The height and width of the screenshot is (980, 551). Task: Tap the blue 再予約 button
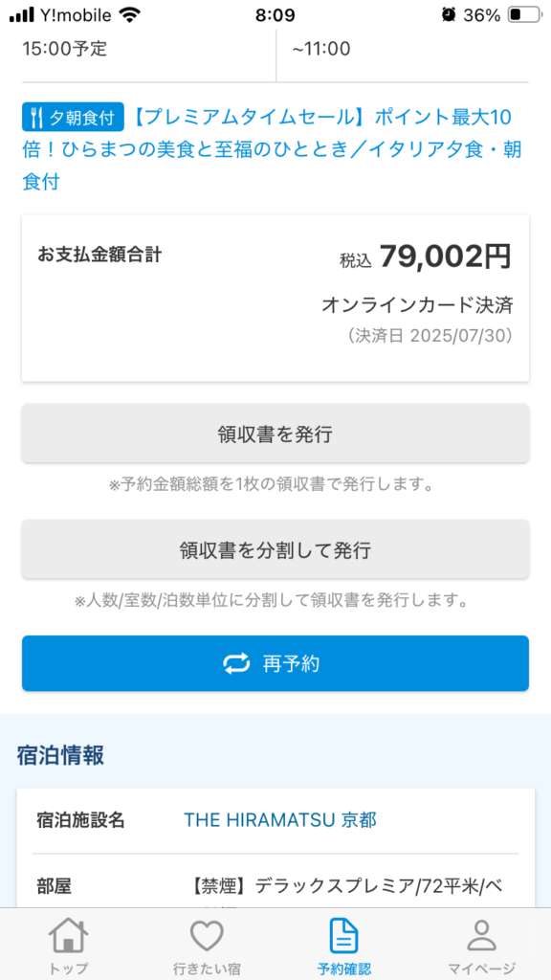(x=275, y=663)
